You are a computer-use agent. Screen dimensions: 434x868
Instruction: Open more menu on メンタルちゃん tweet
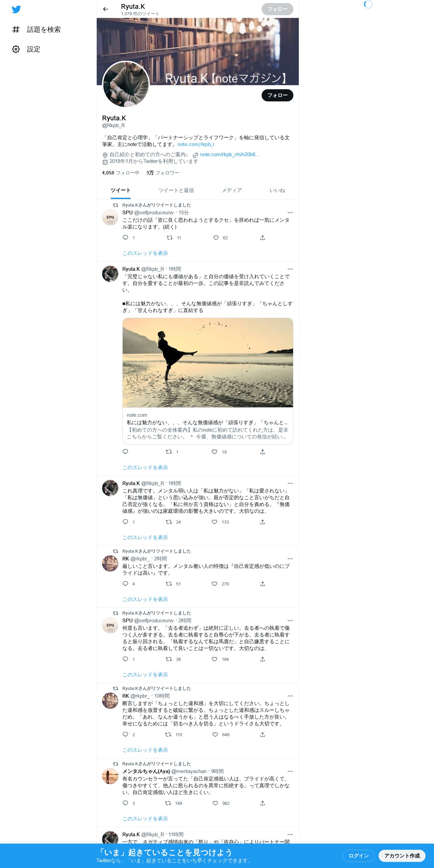[x=290, y=771]
